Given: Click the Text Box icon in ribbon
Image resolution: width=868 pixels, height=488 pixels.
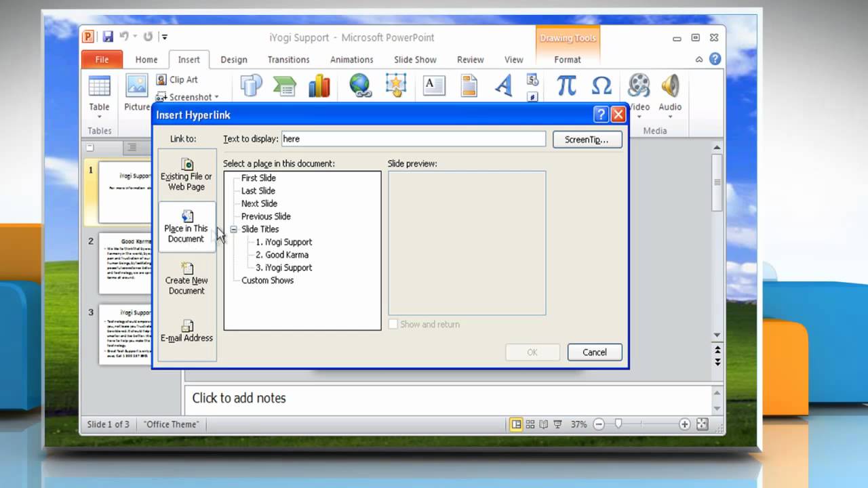Looking at the screenshot, I should pyautogui.click(x=434, y=86).
